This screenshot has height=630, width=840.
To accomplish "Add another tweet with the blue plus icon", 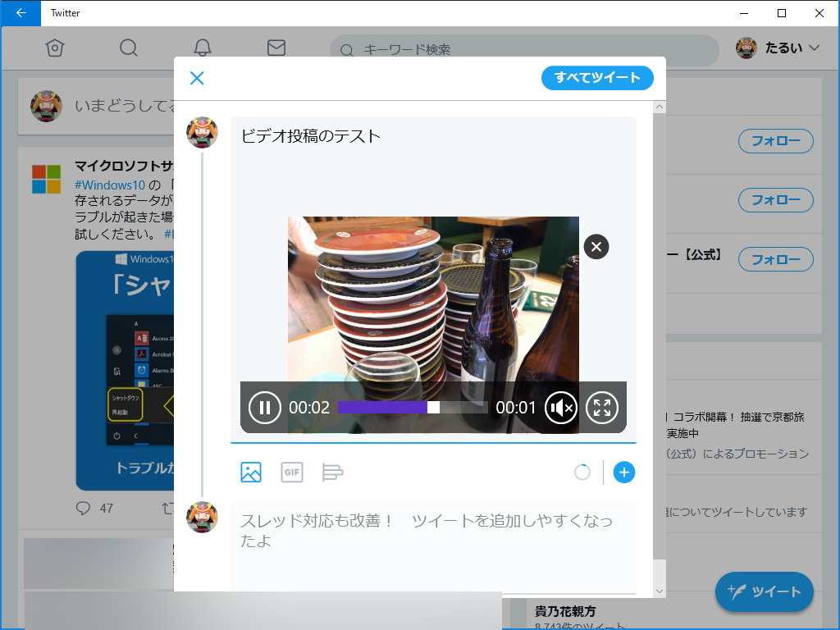I will point(624,472).
